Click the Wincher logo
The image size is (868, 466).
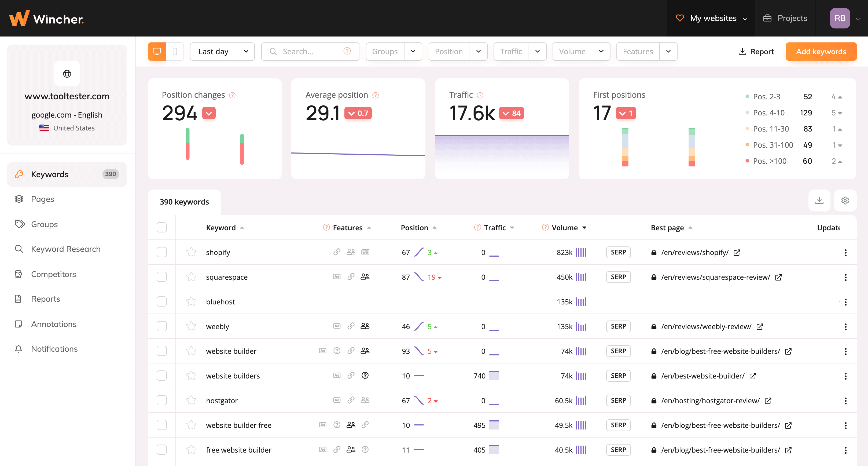46,19
